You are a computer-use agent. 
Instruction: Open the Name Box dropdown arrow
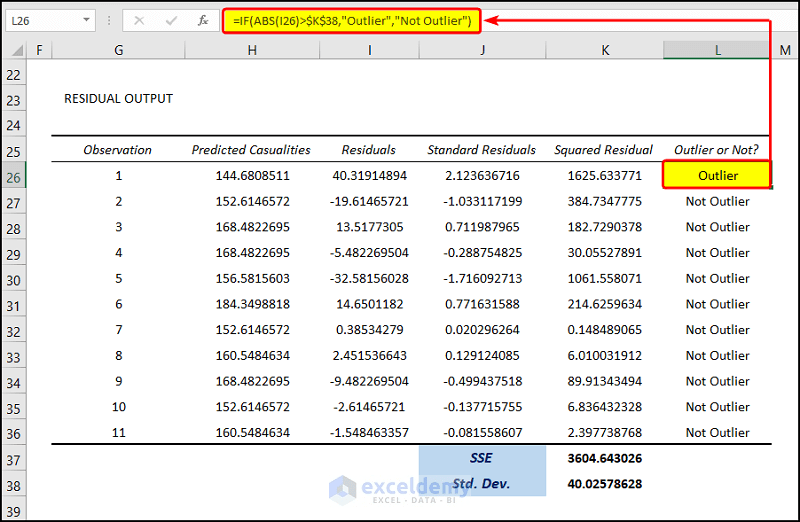pyautogui.click(x=86, y=20)
